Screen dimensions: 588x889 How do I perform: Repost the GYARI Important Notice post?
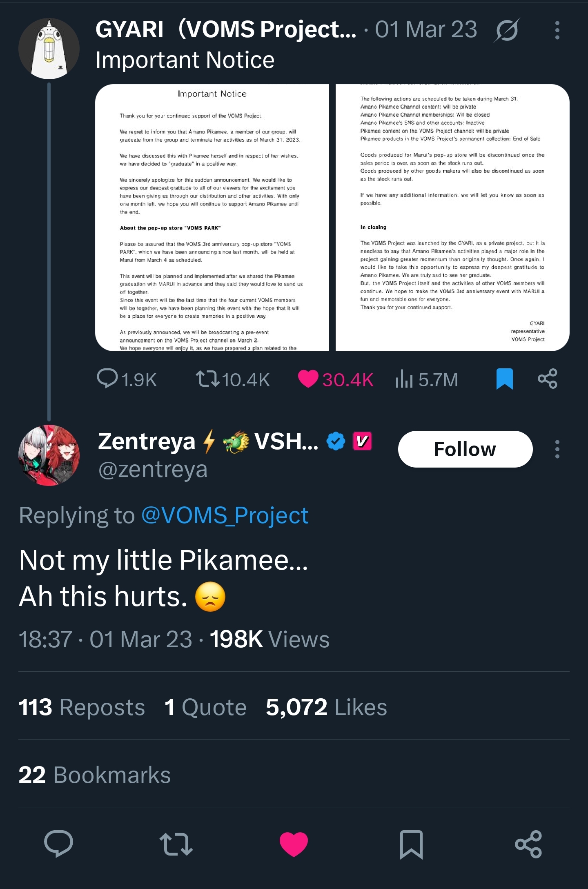208,379
